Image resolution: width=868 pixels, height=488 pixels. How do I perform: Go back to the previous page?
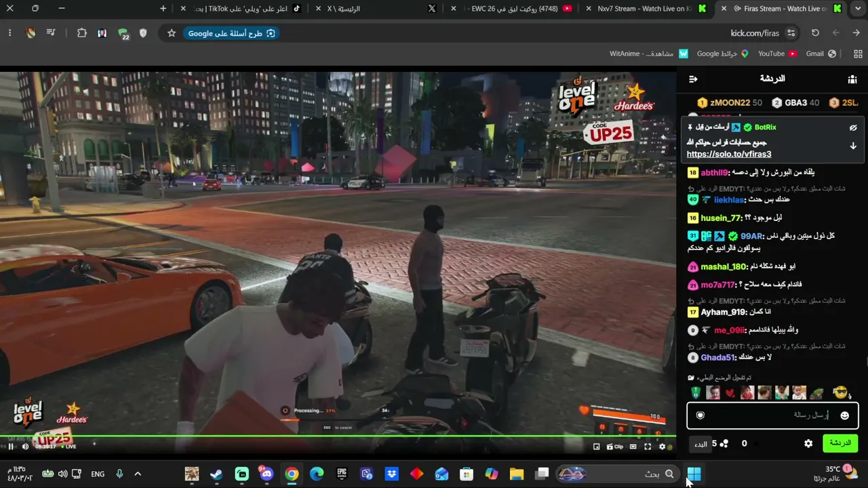coord(856,33)
